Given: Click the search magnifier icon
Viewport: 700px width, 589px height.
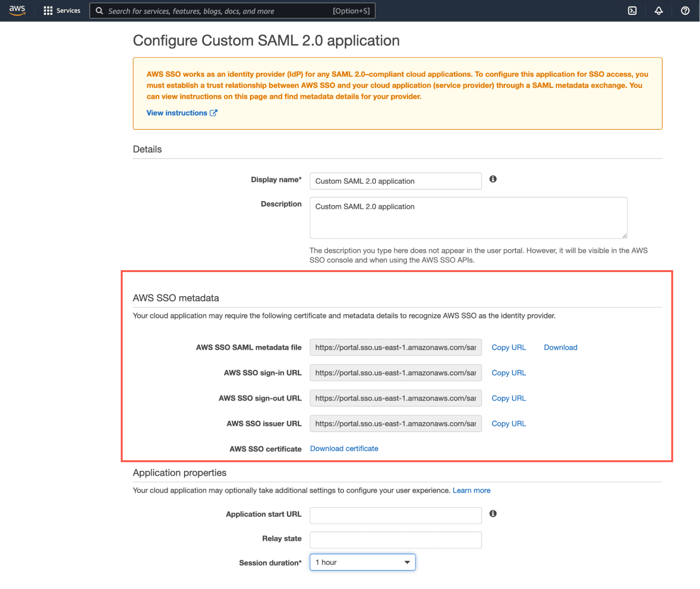Looking at the screenshot, I should tap(99, 11).
